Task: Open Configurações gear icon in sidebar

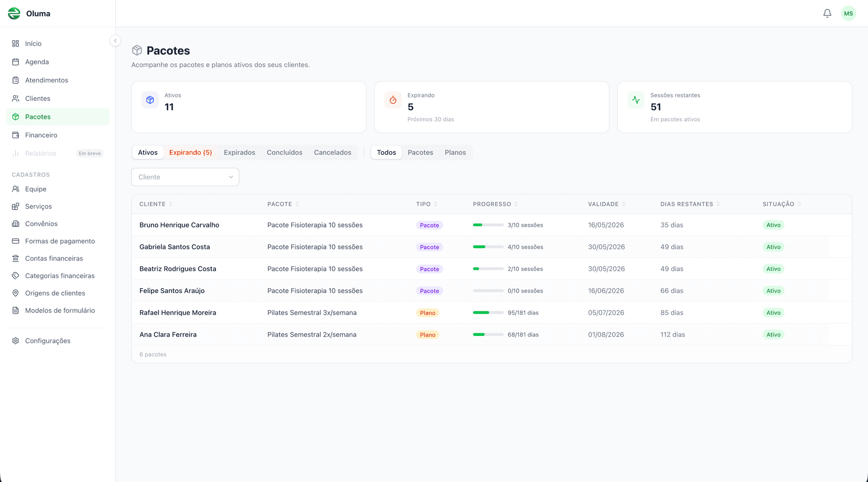Action: 15,341
